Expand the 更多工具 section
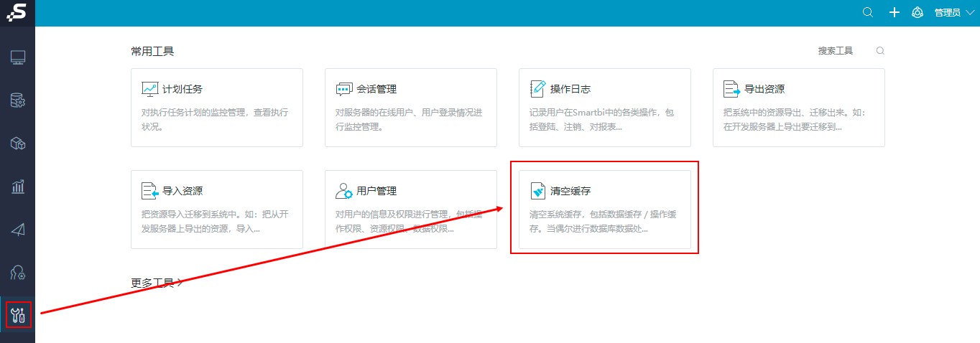The height and width of the screenshot is (343, 980). click(x=157, y=282)
